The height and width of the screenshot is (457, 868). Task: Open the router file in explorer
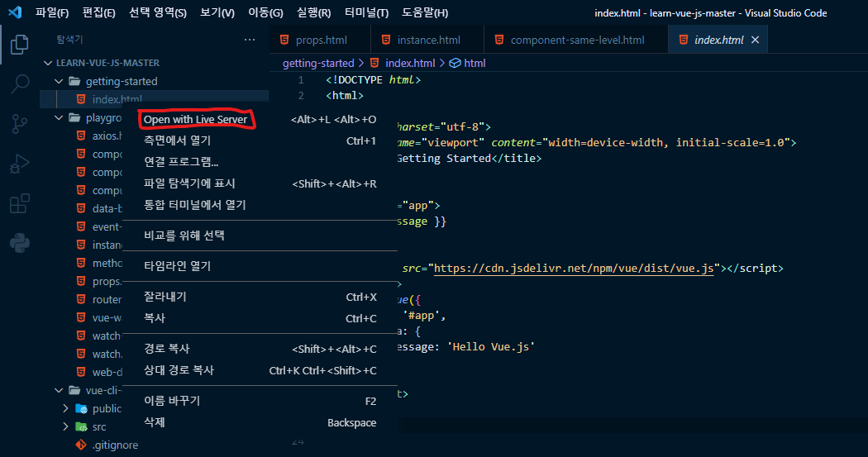pos(107,299)
